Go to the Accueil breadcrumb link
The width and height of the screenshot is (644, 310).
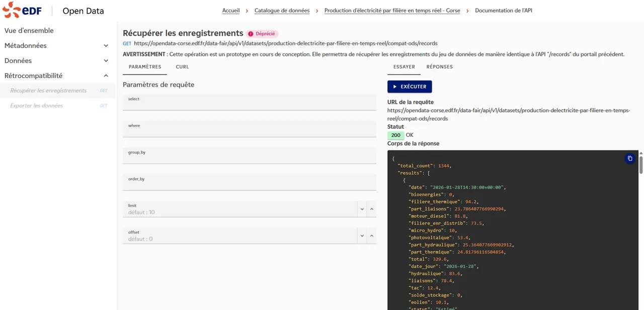click(231, 11)
